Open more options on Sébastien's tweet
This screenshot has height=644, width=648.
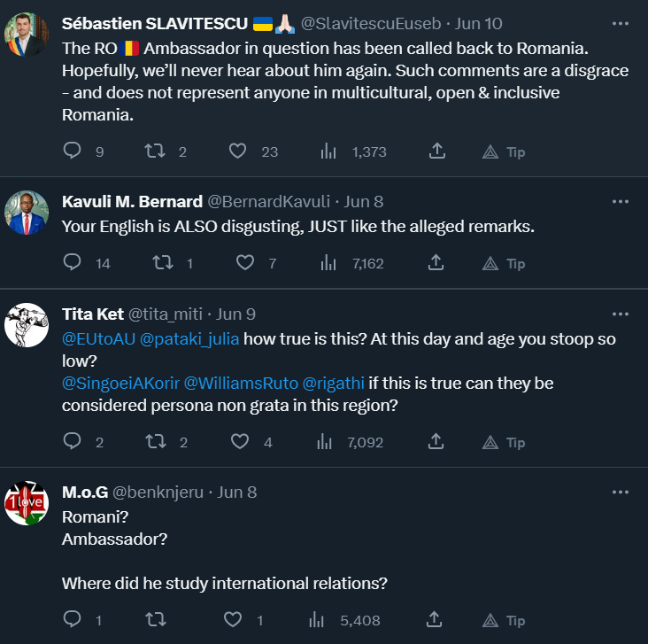click(620, 22)
